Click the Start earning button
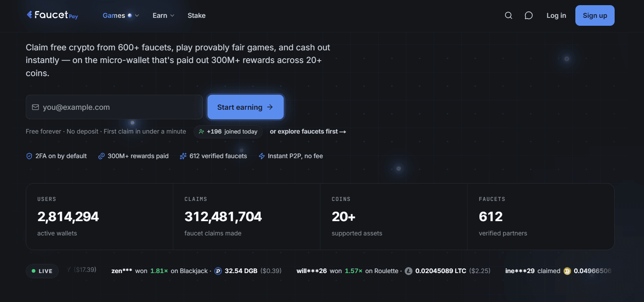Viewport: 644px width, 302px height. click(246, 107)
